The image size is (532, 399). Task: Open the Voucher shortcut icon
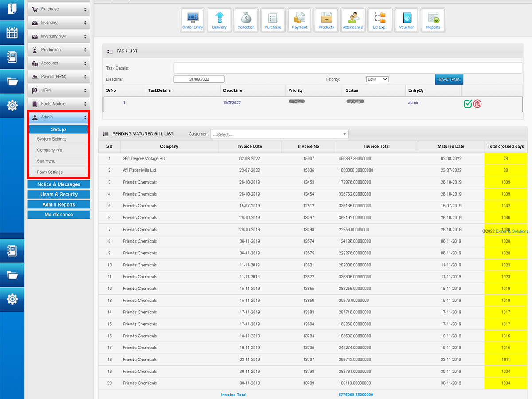point(406,20)
